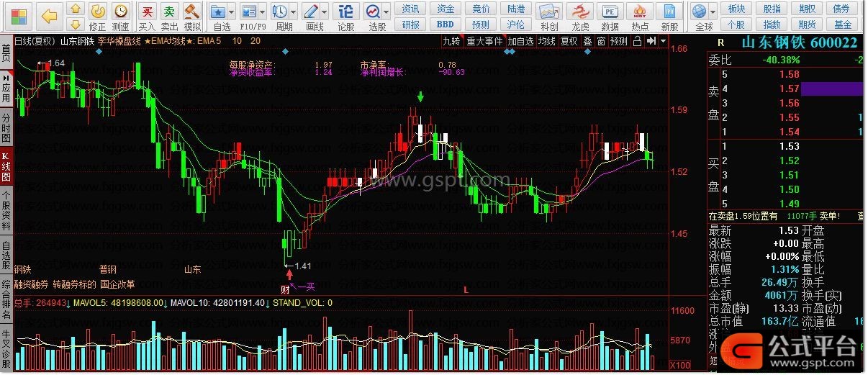Click the 基金 fund button
868x375 pixels.
(841, 24)
